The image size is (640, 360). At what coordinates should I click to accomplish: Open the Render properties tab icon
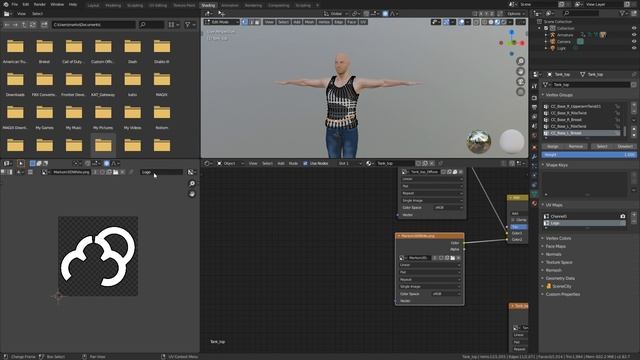click(x=534, y=98)
